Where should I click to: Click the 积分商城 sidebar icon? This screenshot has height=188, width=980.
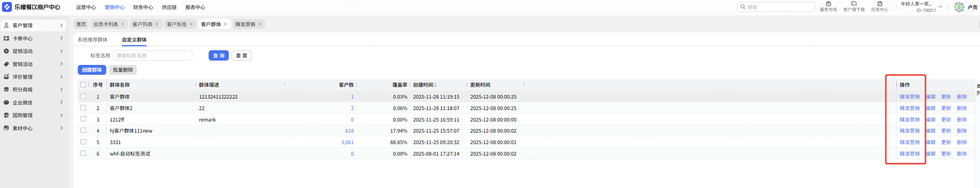coord(6,89)
